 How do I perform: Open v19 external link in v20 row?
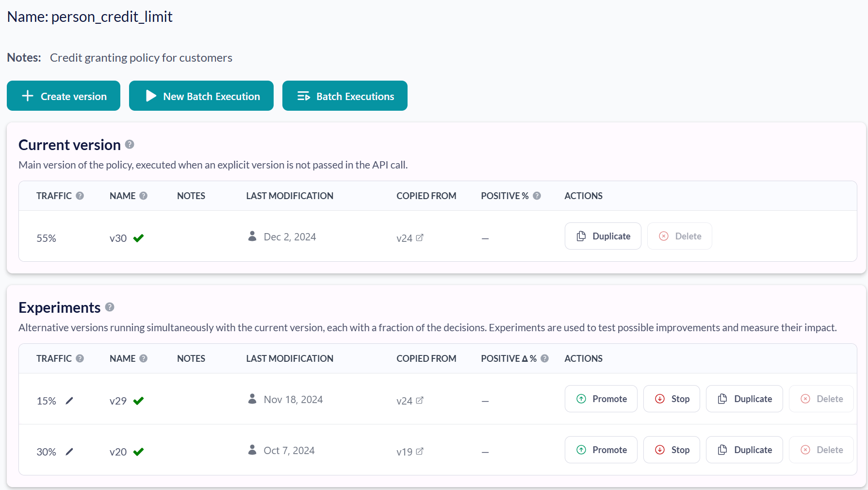point(420,451)
